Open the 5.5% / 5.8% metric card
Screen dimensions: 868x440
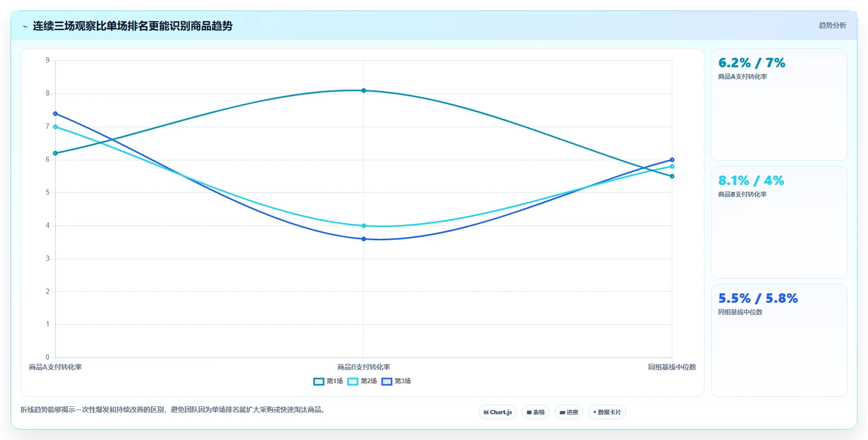point(779,340)
